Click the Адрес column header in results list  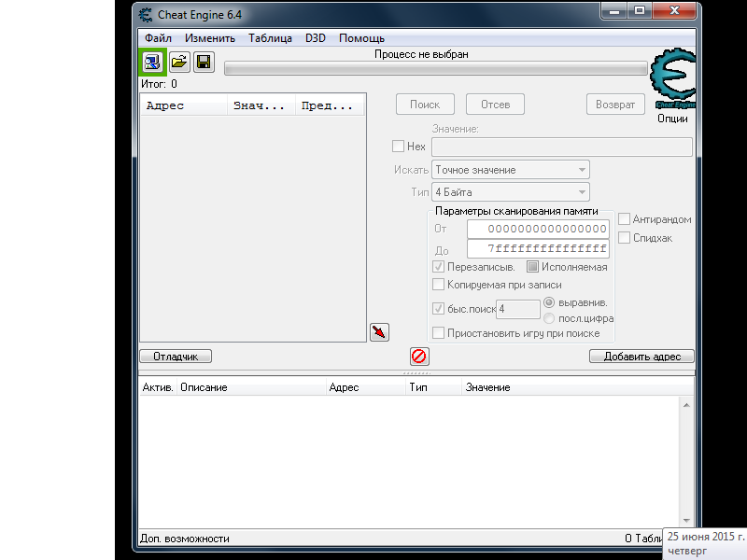tap(183, 105)
